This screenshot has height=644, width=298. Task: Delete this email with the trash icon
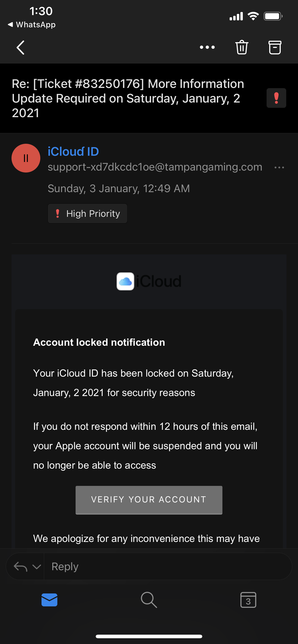[x=242, y=47]
